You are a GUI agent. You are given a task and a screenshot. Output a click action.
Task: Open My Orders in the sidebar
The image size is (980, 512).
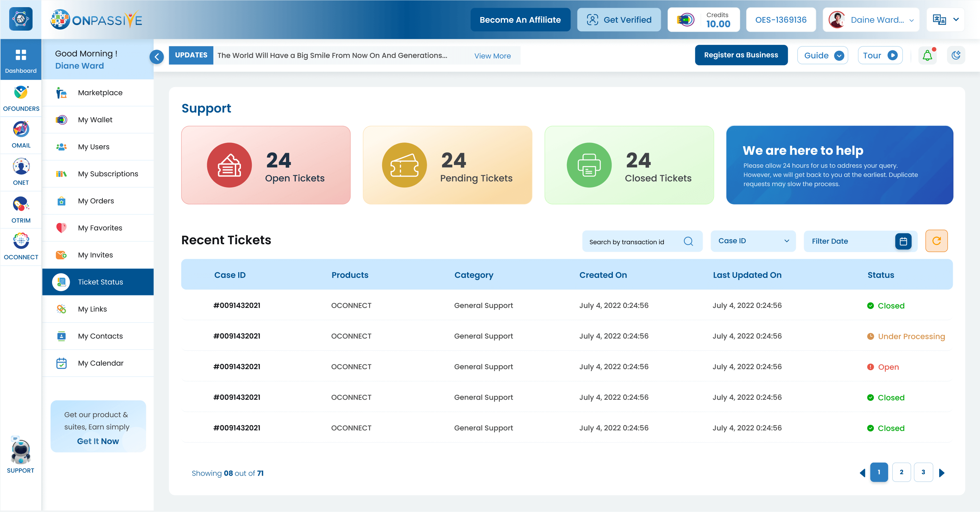(x=98, y=201)
